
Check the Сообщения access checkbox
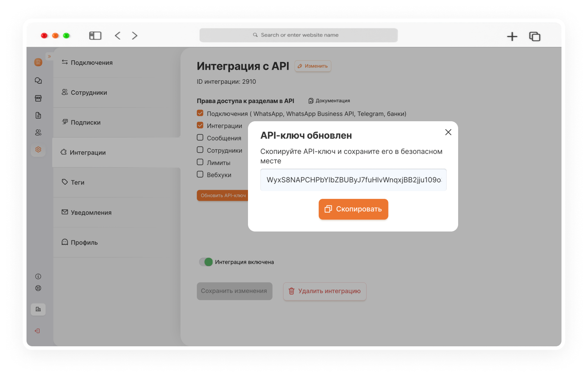point(200,138)
